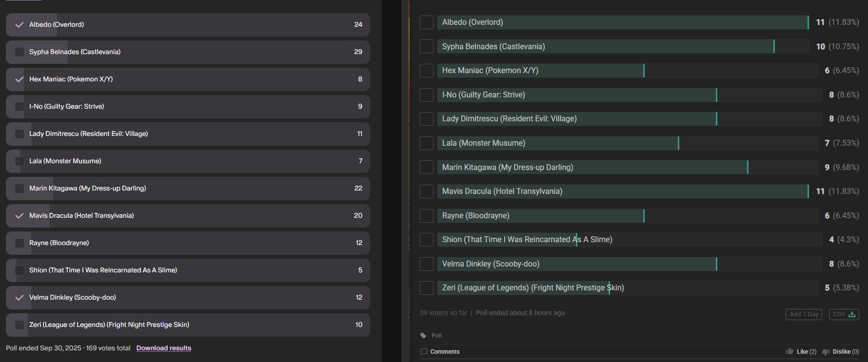Uncheck Velma Dinkley in left poll
This screenshot has height=362, width=868.
(x=20, y=297)
